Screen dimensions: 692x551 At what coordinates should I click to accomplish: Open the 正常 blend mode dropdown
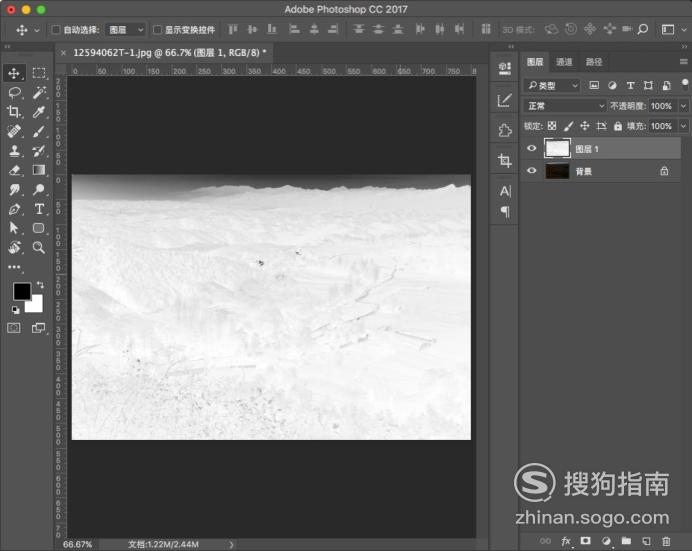coord(564,106)
